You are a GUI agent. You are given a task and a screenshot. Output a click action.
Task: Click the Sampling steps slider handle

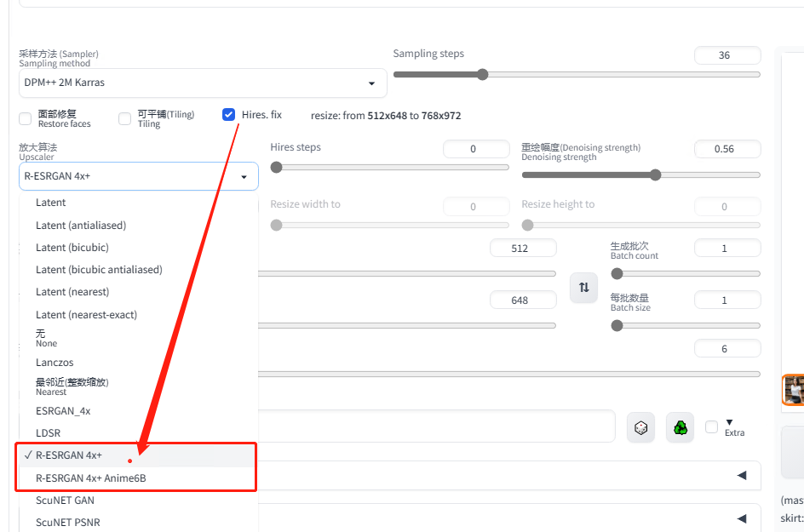coord(482,75)
